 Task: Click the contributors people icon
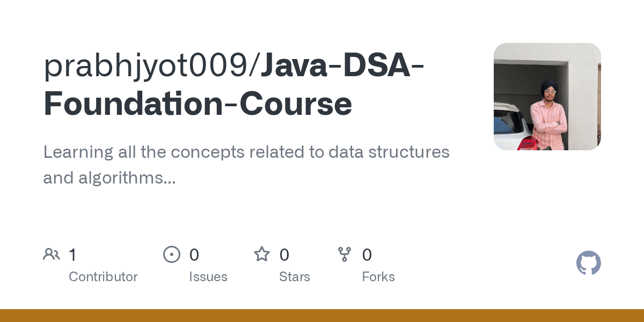point(52,254)
